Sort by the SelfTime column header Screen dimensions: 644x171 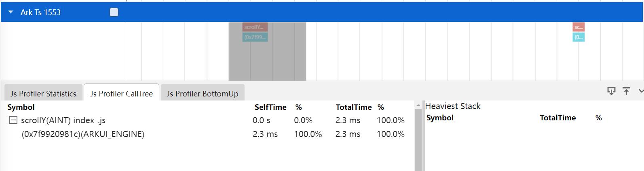click(x=270, y=107)
